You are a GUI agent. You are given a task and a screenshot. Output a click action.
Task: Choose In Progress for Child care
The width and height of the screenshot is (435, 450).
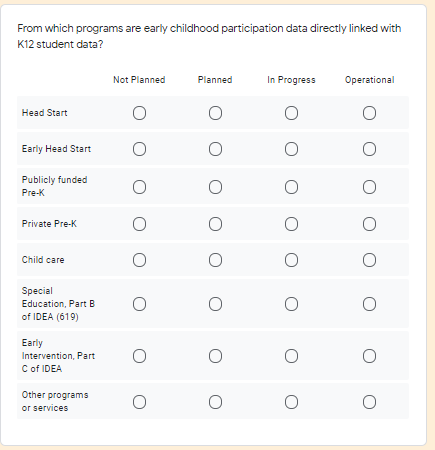click(291, 260)
